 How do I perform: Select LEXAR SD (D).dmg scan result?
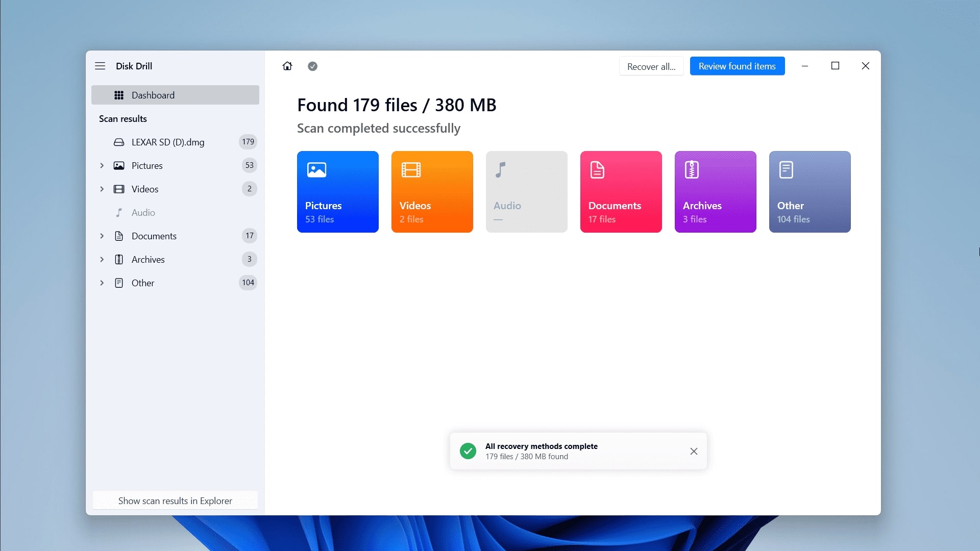coord(175,142)
